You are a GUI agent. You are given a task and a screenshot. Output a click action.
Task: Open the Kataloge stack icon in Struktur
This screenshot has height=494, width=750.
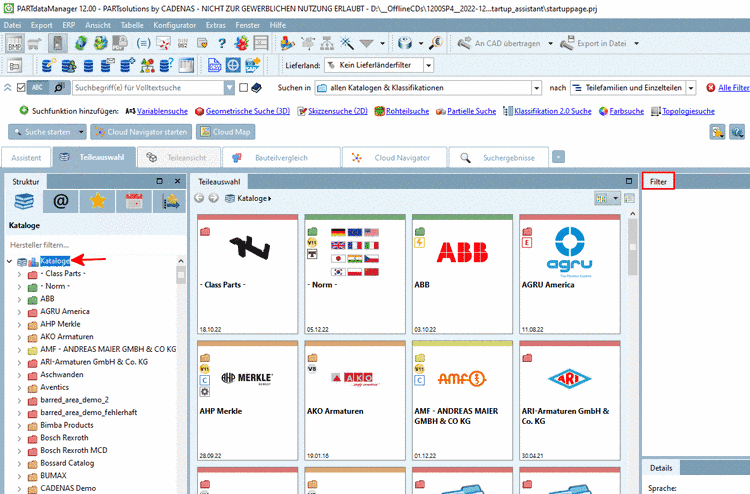click(x=24, y=201)
